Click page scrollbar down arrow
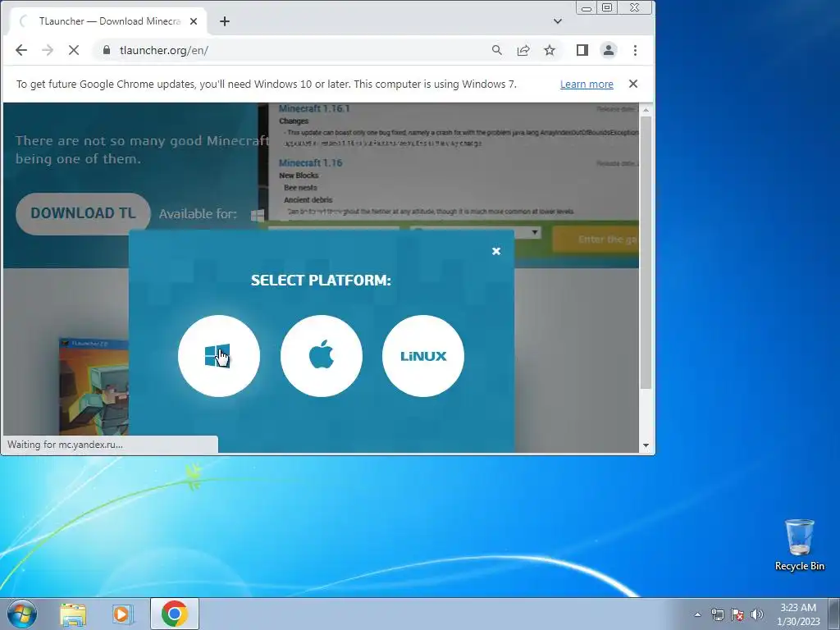840x630 pixels. 646,445
